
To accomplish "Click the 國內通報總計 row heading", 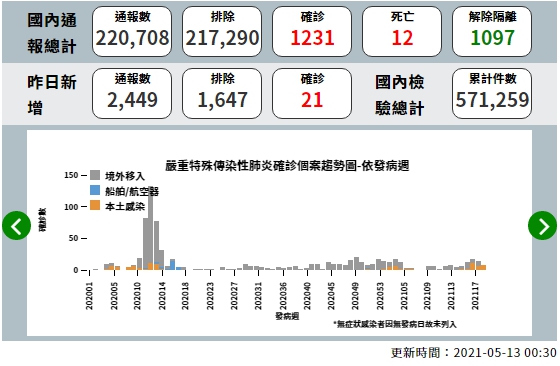I will 52,33.
